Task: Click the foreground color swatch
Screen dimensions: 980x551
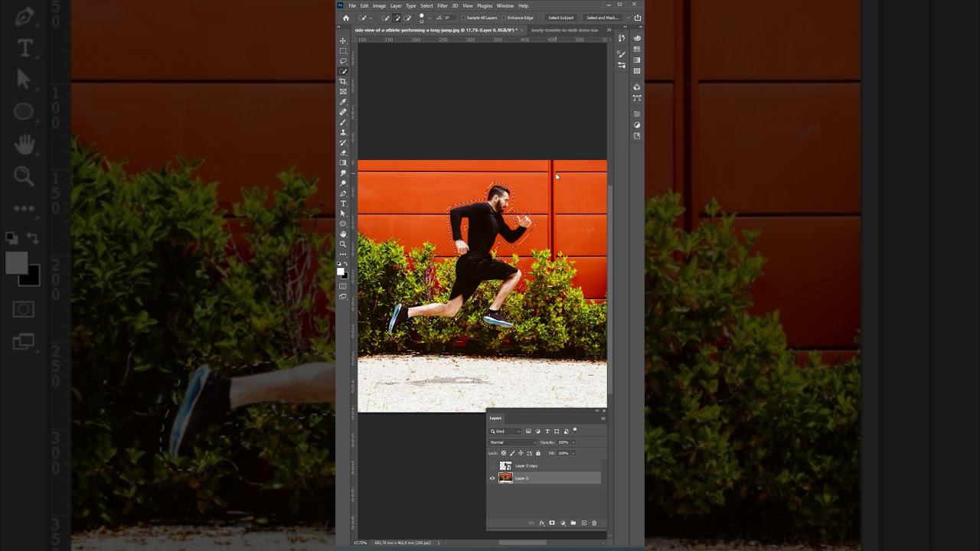Action: point(341,272)
